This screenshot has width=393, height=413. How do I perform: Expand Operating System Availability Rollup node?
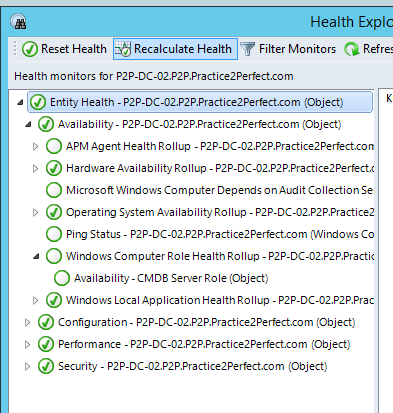pos(35,212)
